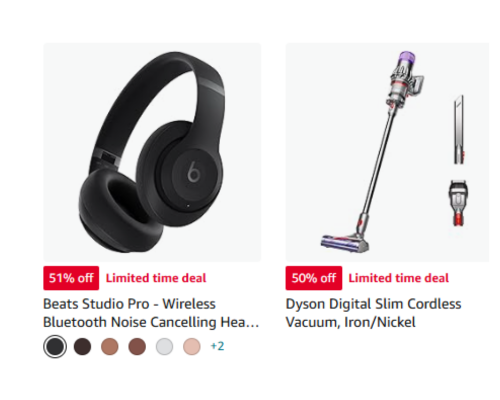This screenshot has width=500, height=400.
Task: Open the Beats Studio Pro headphones image
Action: pyautogui.click(x=152, y=152)
